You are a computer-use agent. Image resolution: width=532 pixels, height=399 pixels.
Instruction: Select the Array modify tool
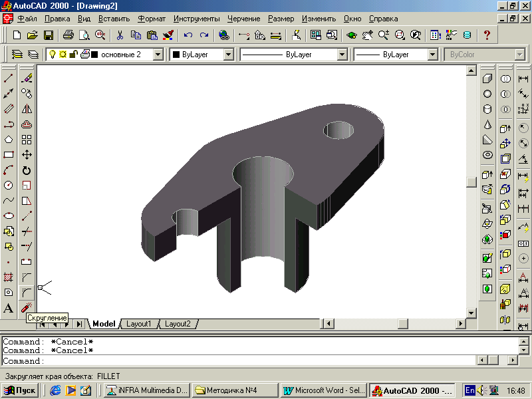coord(27,140)
